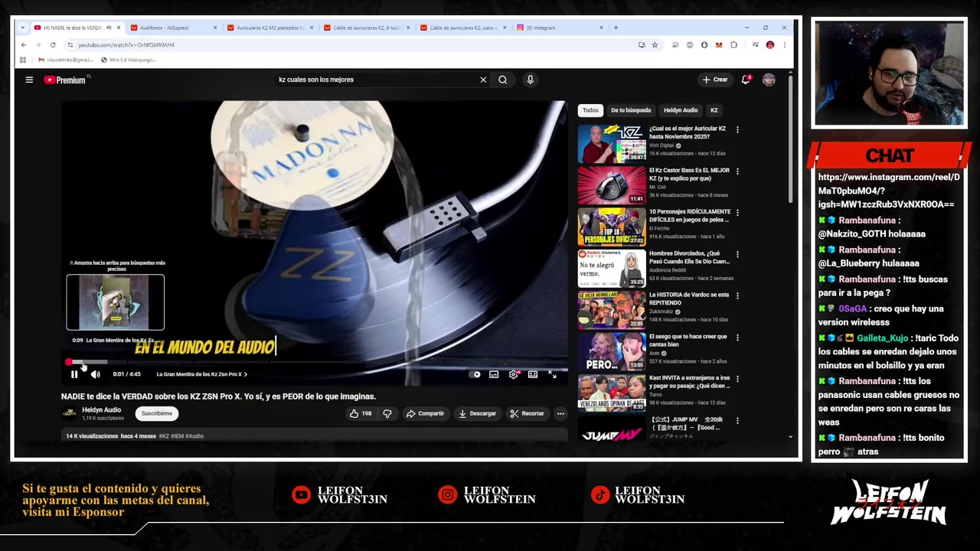Open the player settings gear
The image size is (980, 551).
[514, 374]
